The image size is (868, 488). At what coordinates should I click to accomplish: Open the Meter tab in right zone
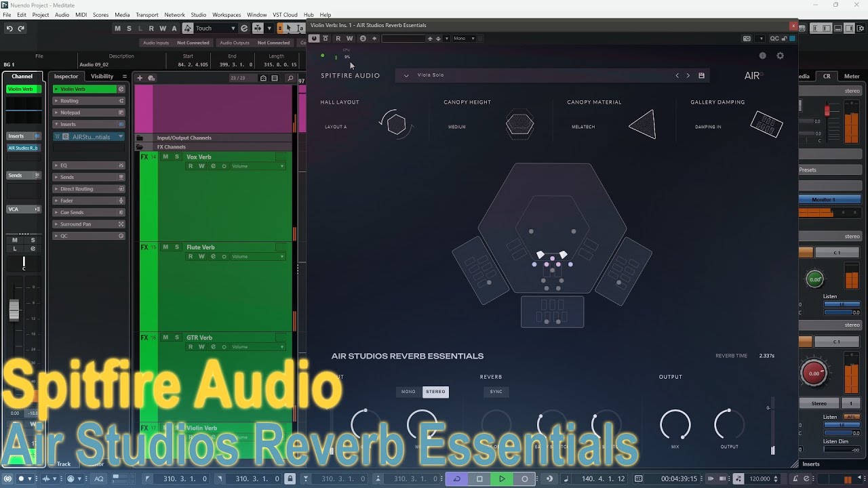(852, 77)
